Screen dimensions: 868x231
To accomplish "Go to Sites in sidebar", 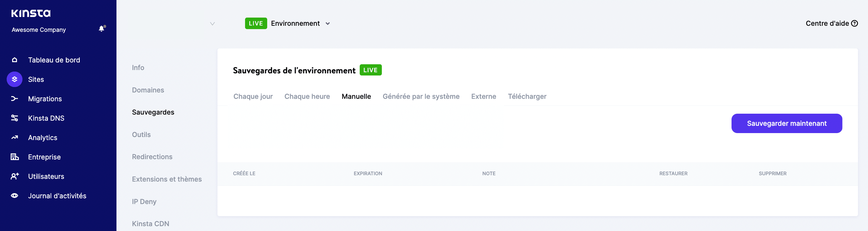I will (36, 79).
